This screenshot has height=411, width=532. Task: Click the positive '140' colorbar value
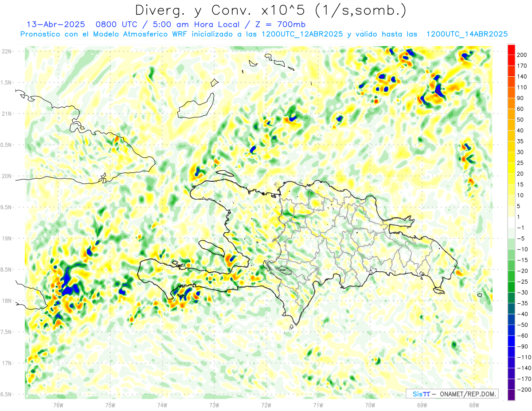click(522, 77)
